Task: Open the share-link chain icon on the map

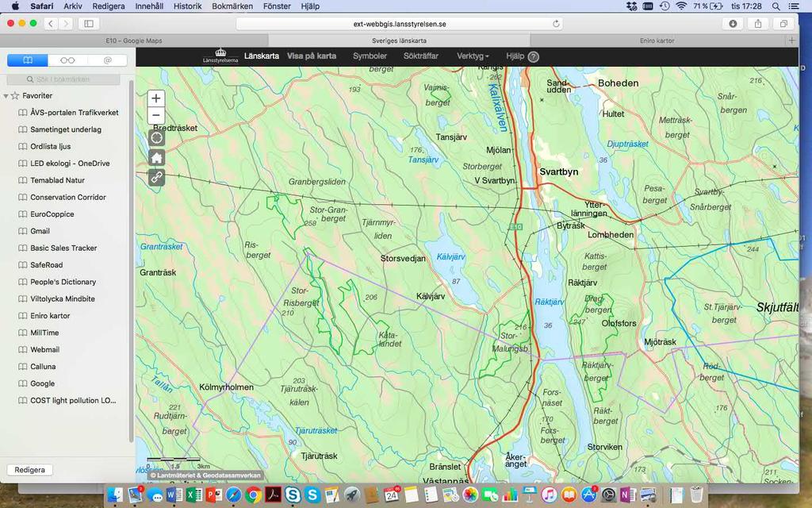Action: coord(156,177)
